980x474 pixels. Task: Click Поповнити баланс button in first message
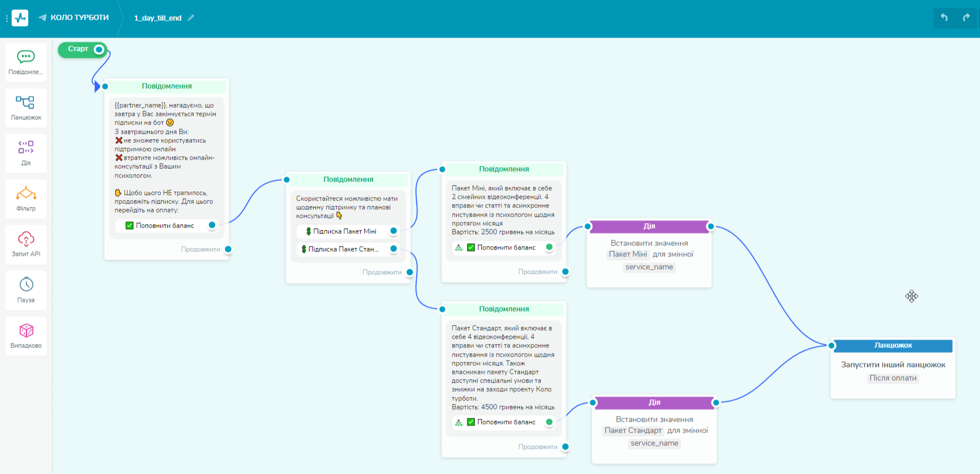pos(165,226)
